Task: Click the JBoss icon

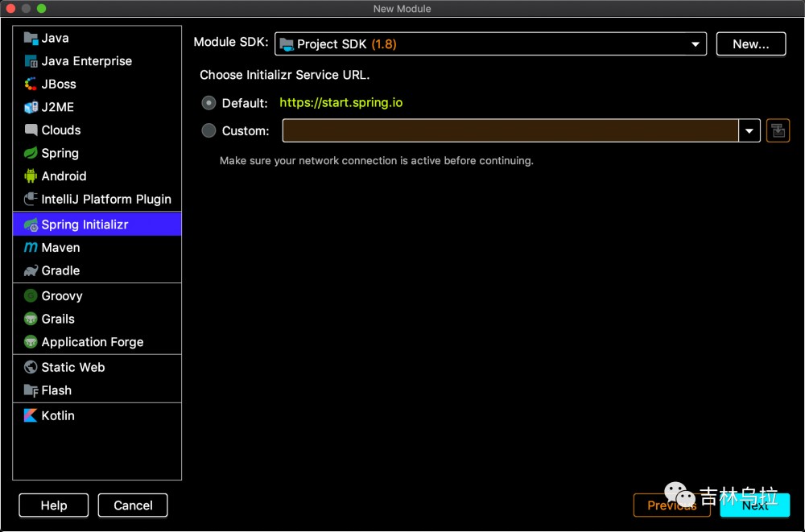Action: click(31, 85)
